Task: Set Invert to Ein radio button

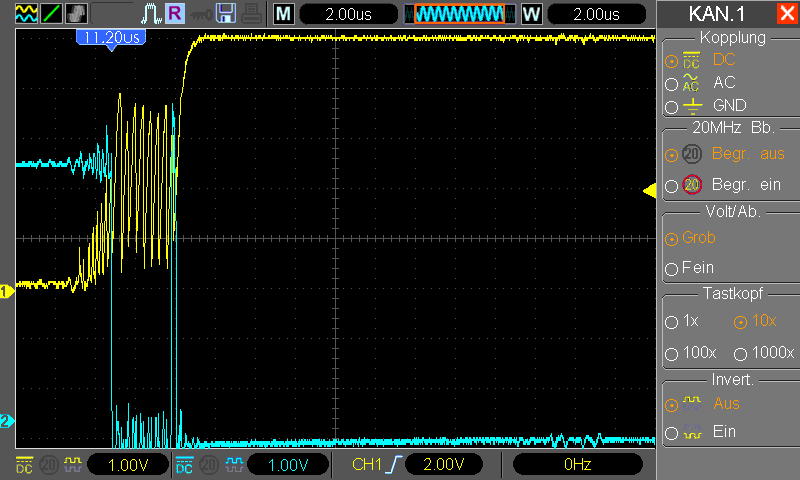Action: [x=671, y=433]
